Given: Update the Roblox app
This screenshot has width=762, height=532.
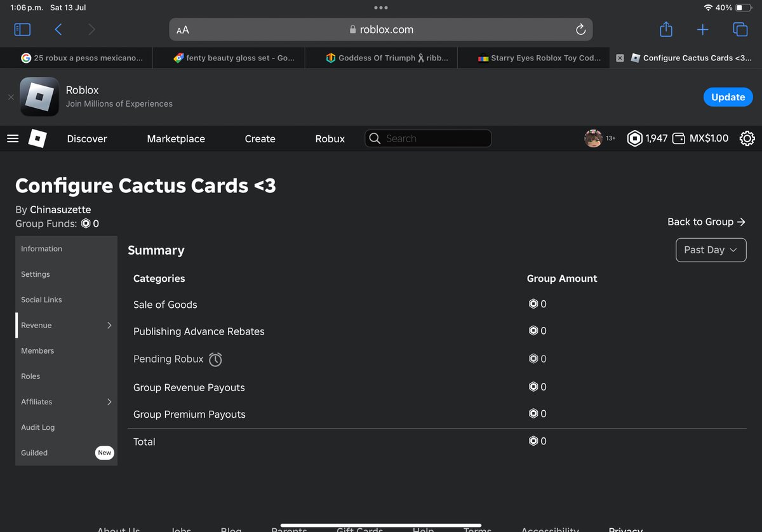Looking at the screenshot, I should (x=728, y=97).
